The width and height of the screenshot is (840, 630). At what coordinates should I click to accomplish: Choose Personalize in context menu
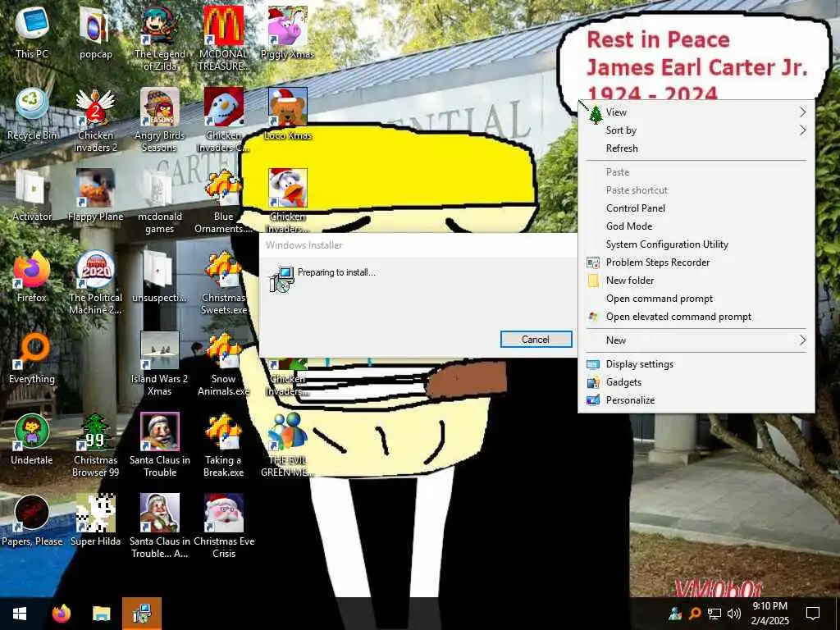tap(696, 400)
